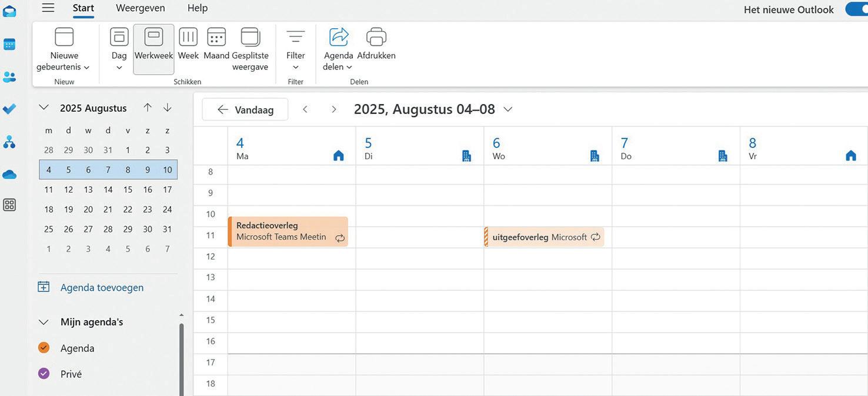The image size is (868, 396).
Task: Click the 2025 Augustus month title
Action: pos(94,108)
